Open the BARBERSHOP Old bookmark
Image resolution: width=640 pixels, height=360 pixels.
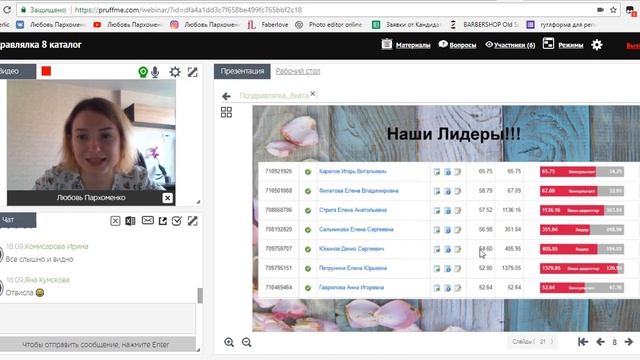point(484,25)
